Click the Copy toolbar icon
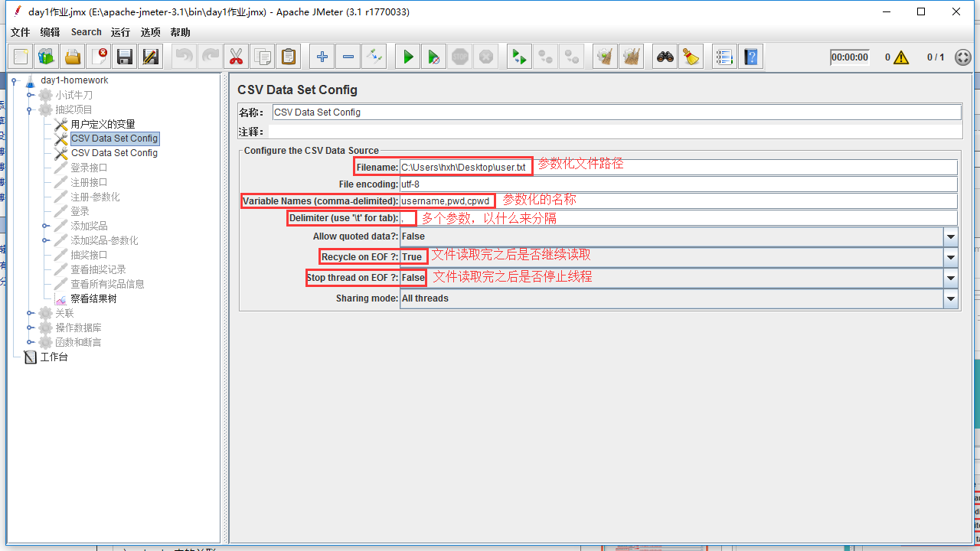 coord(262,57)
